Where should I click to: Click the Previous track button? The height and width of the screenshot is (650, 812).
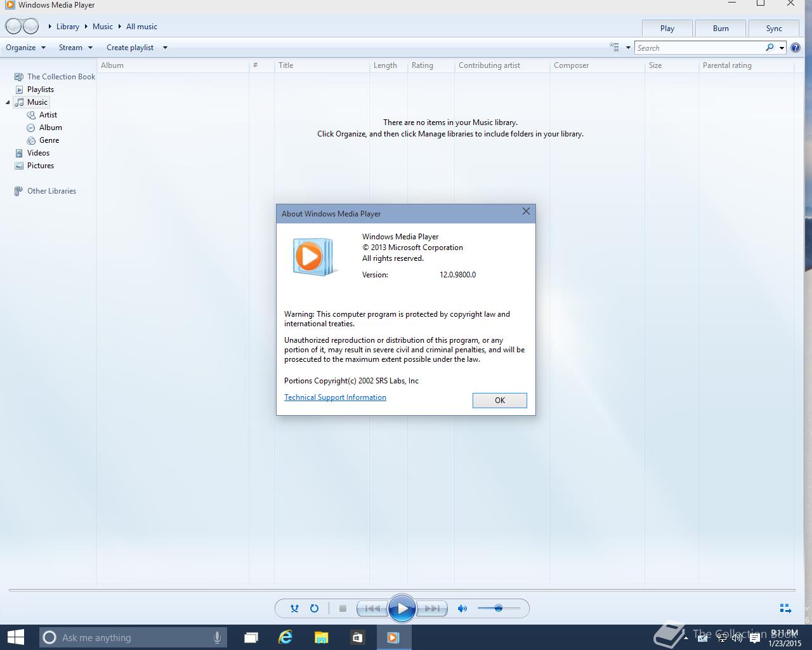372,608
